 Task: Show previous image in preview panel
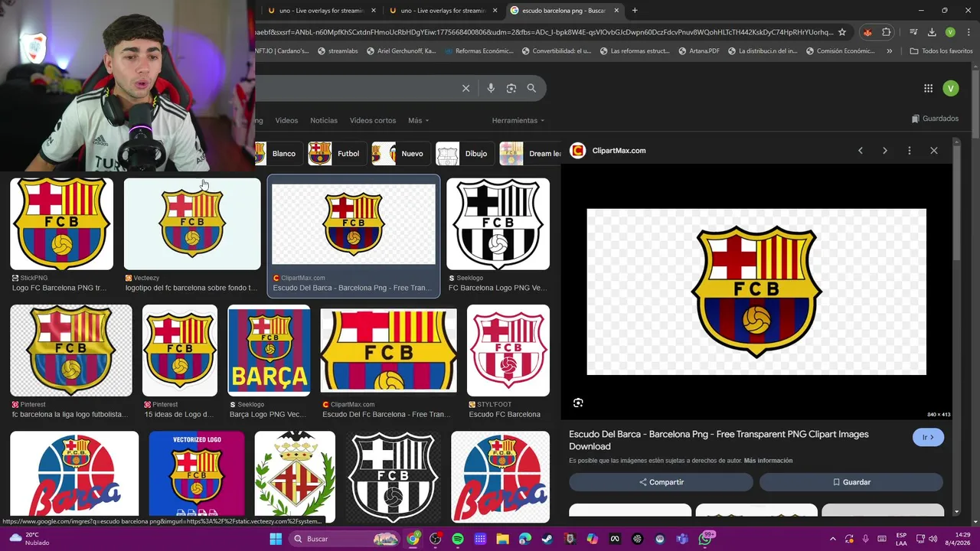tap(861, 151)
